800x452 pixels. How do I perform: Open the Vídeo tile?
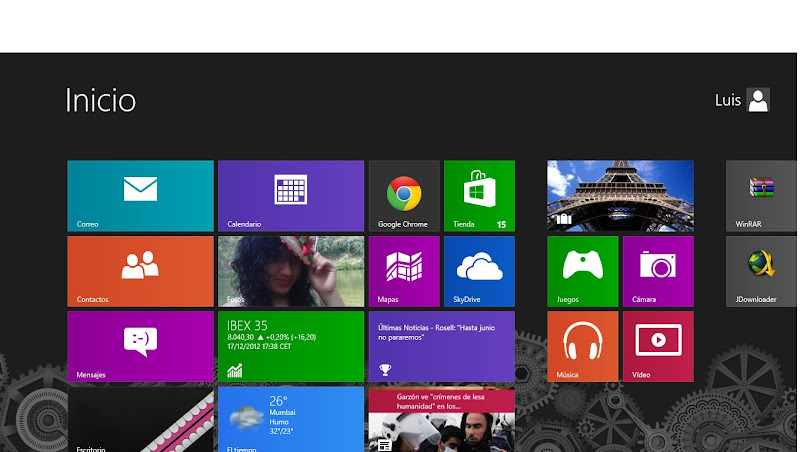tap(658, 346)
